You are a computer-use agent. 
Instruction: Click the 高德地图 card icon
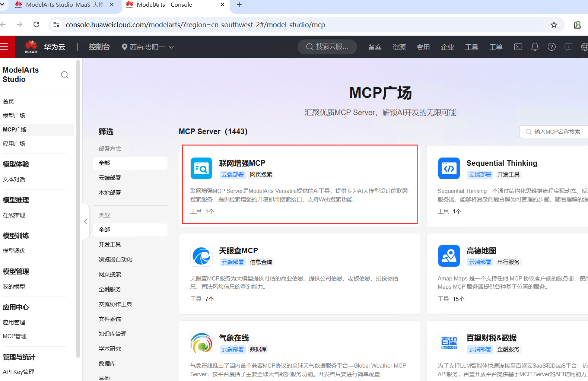[x=449, y=256]
